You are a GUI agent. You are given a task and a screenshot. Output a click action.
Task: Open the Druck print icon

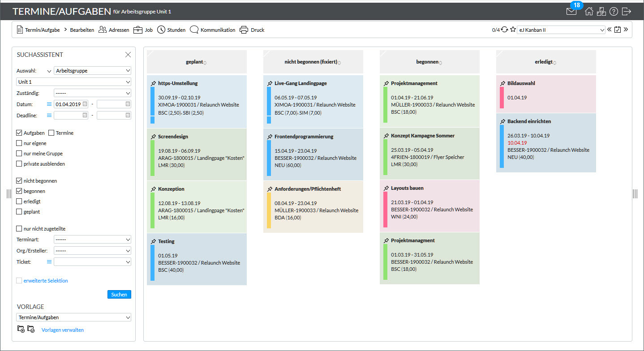pos(244,30)
